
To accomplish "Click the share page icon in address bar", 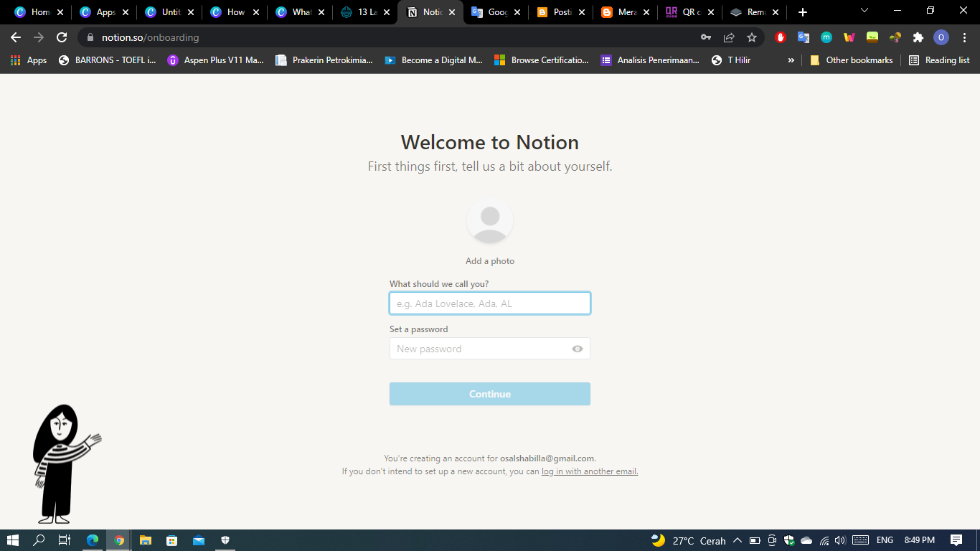I will point(729,37).
